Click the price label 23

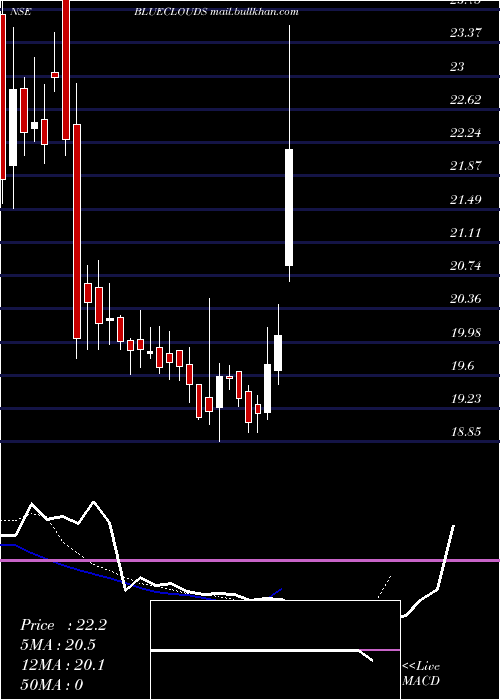pyautogui.click(x=457, y=67)
